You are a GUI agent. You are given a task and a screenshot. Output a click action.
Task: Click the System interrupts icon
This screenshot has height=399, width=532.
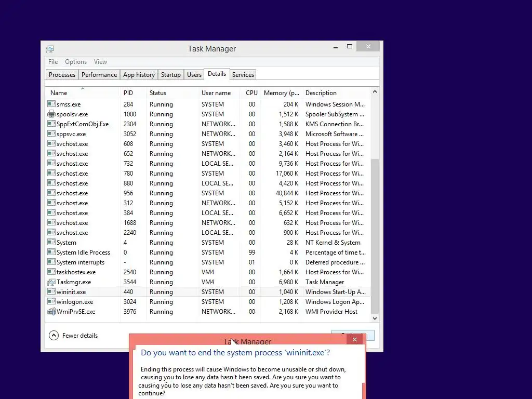pos(51,262)
